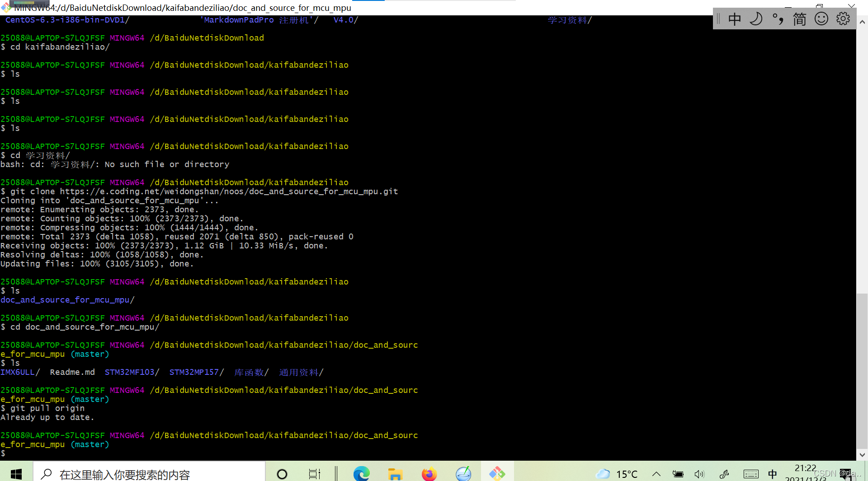Screen dimensions: 868x481
Task: Open IME settings gear icon
Action: click(843, 19)
